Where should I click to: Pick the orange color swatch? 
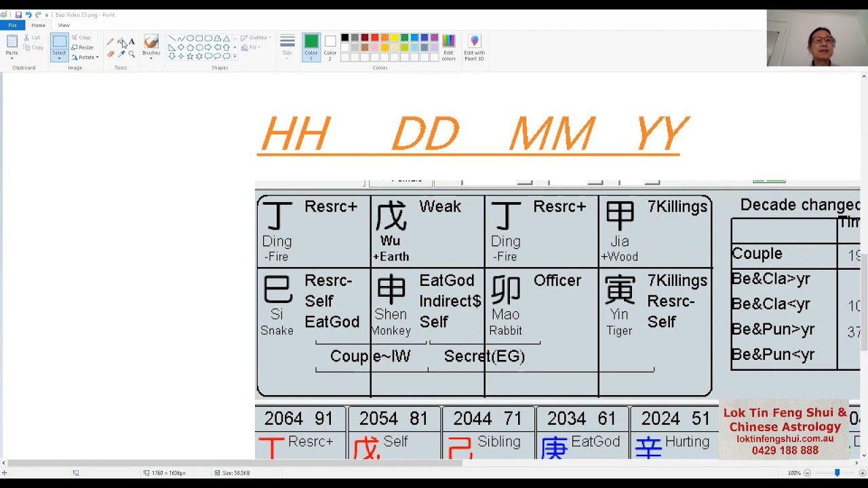pos(384,38)
